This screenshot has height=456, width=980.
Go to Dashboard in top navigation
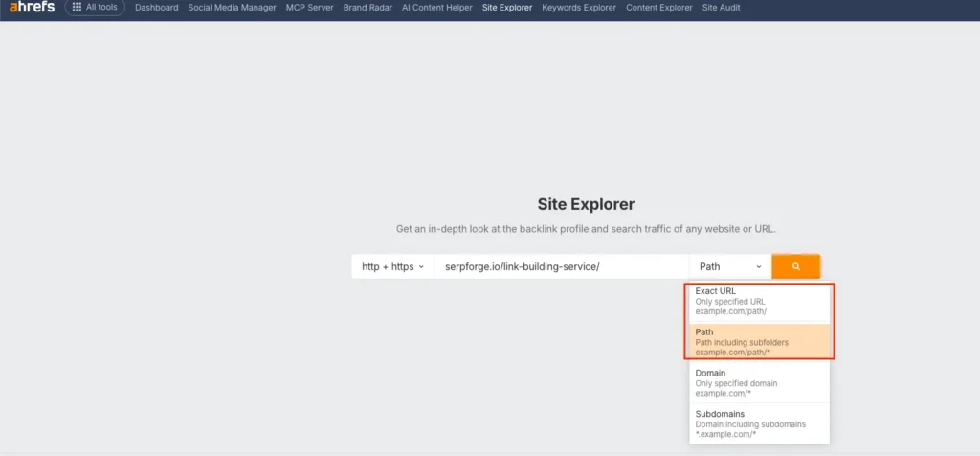[156, 8]
